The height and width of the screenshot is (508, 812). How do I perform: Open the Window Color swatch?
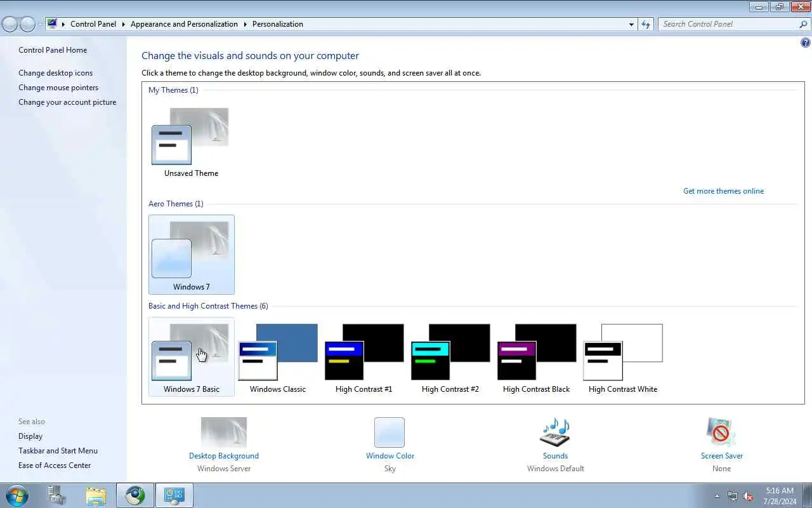pos(390,432)
